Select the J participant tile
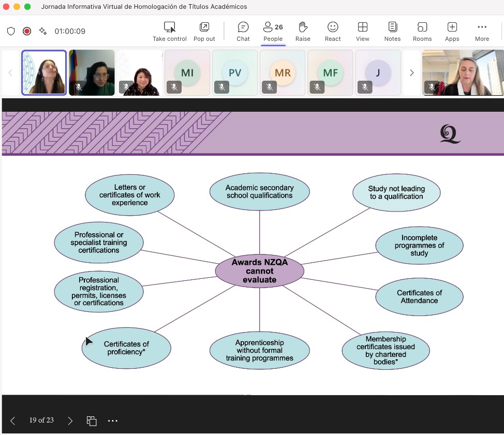The image size is (504, 435). 378,72
